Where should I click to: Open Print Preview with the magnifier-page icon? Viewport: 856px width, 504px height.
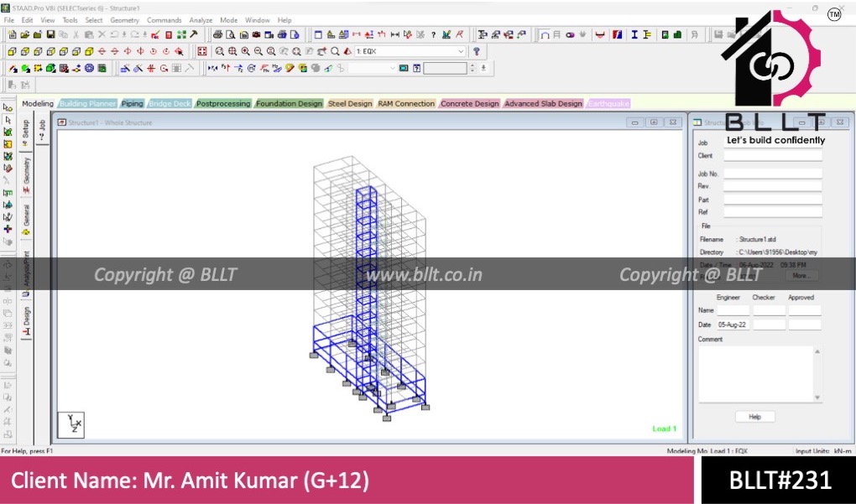[x=231, y=34]
